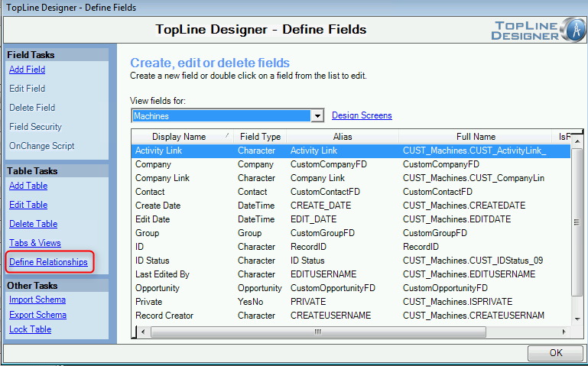Click the OK button

tap(556, 353)
